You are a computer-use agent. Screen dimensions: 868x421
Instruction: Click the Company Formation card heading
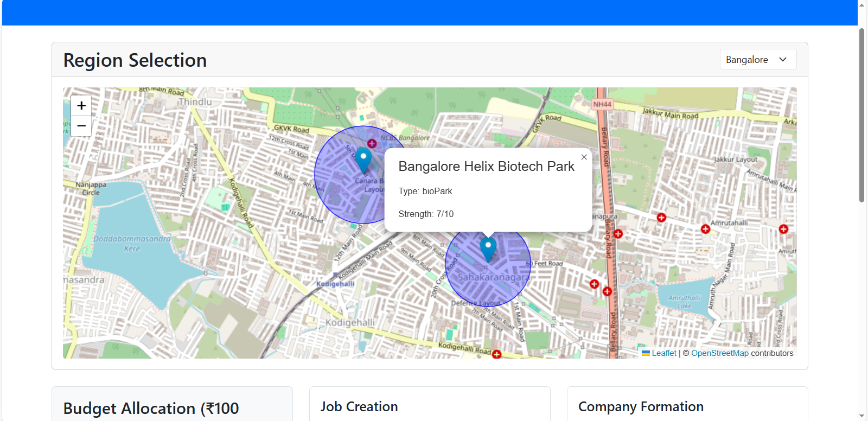(x=641, y=406)
